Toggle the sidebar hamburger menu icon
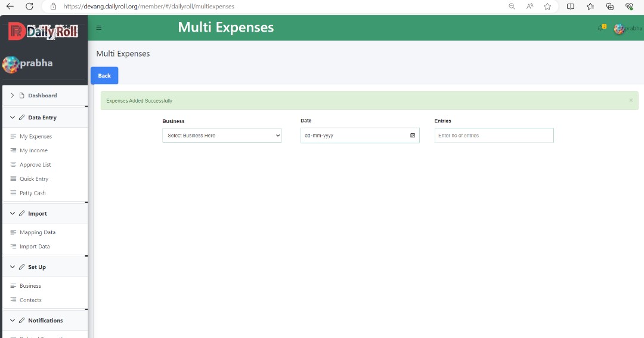 tap(99, 28)
